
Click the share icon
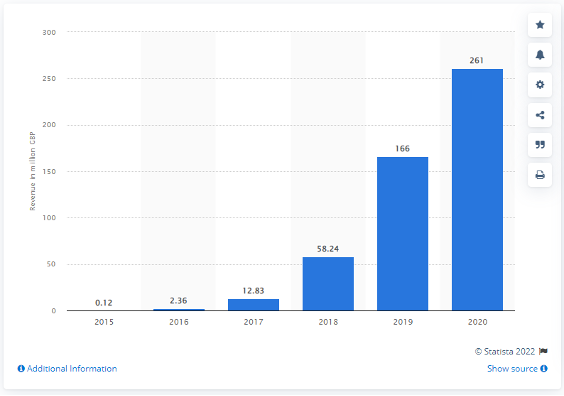pos(540,115)
